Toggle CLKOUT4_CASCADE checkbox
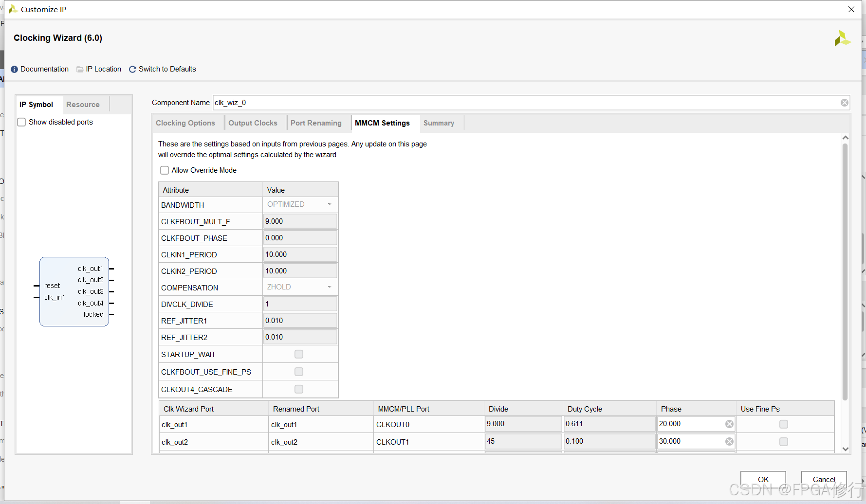Screen dimensions: 866x504 (299, 389)
